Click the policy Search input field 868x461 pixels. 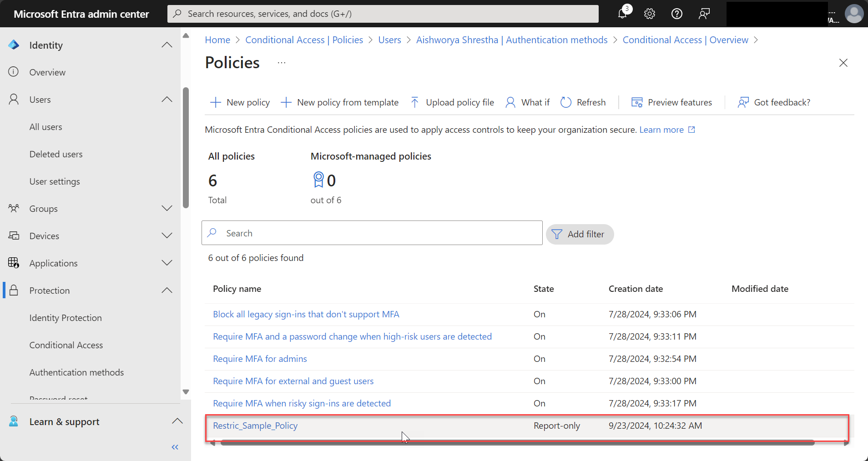(372, 233)
